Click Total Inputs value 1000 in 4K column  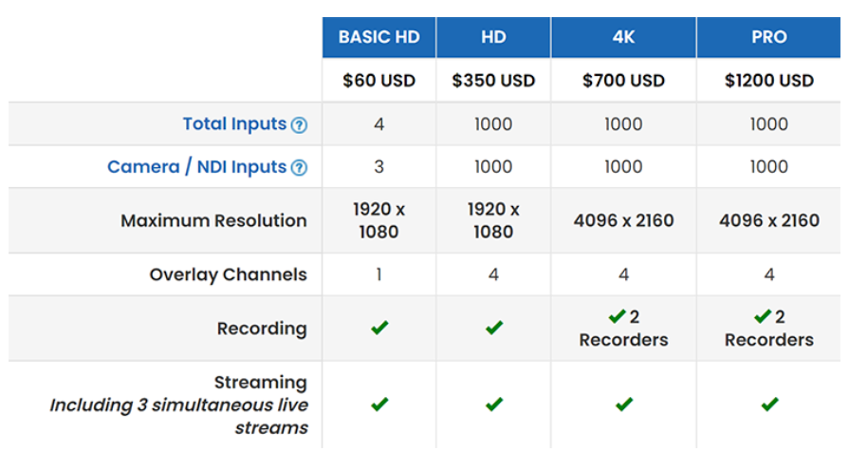[x=623, y=124]
